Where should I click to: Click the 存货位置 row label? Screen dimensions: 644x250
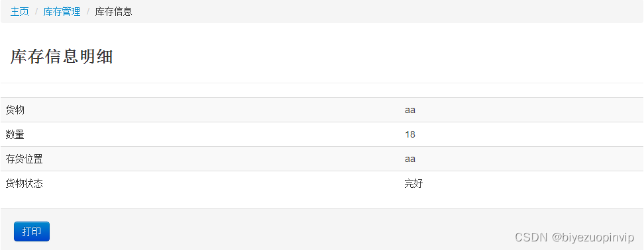click(25, 159)
